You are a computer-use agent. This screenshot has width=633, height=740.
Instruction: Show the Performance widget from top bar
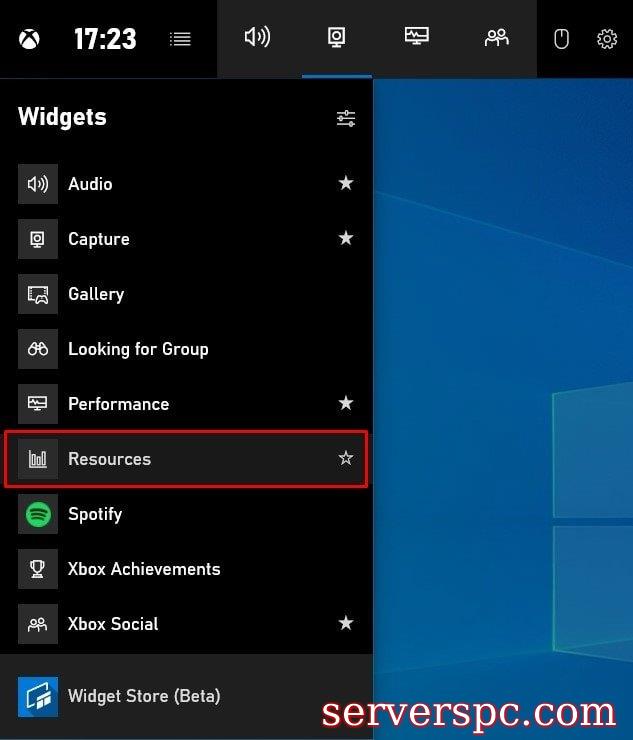(x=416, y=38)
